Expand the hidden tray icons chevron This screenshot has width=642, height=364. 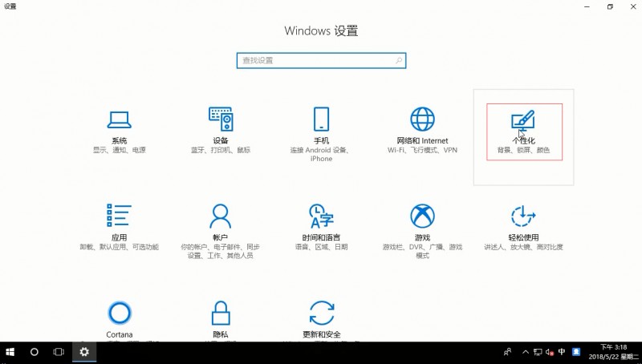tap(526, 352)
